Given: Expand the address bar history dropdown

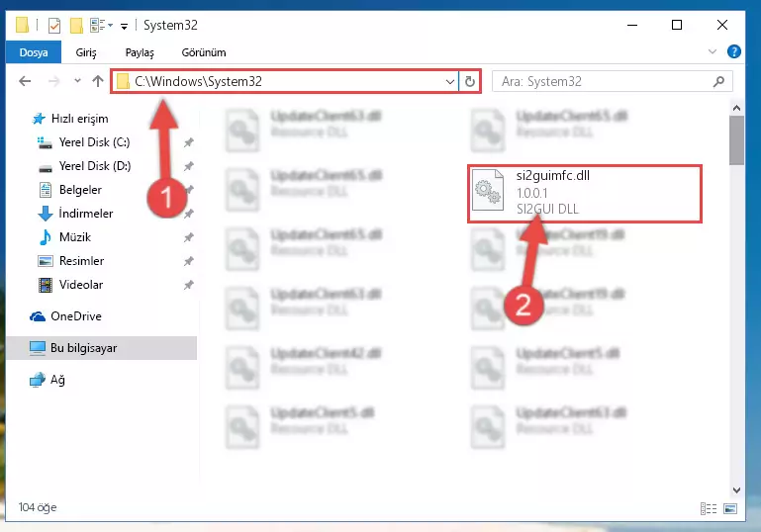Looking at the screenshot, I should (450, 81).
